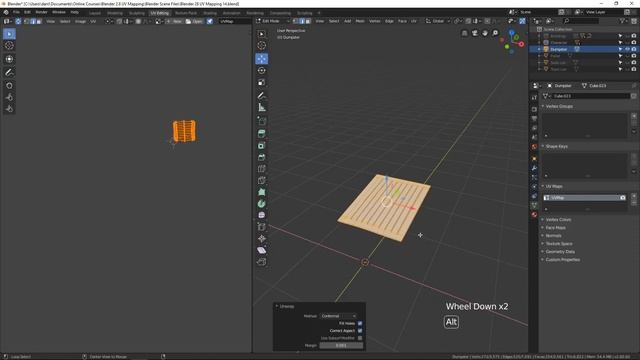Select the Shear tool
Viewport: 640px width, 360px height.
[x=262, y=250]
